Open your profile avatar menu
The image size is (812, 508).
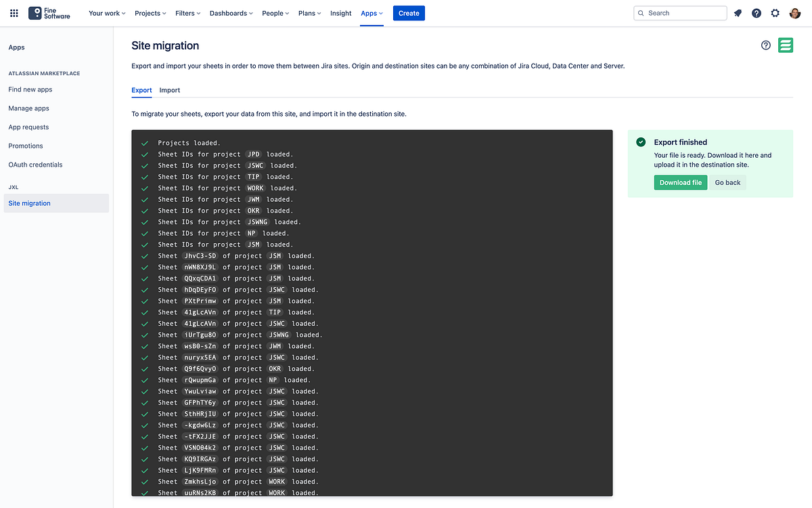pos(794,13)
